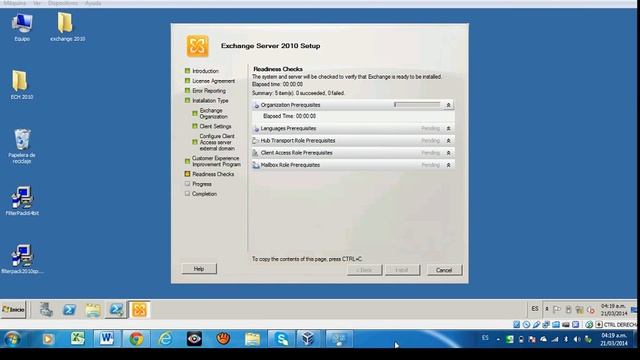Open the Equipo desktop icon
640x360 pixels.
coord(22,27)
